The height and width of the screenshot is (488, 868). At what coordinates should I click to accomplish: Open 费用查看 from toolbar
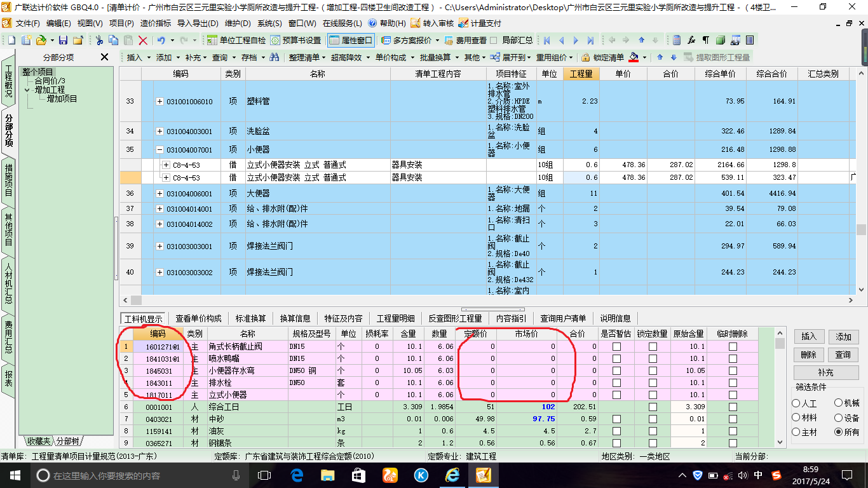[465, 40]
